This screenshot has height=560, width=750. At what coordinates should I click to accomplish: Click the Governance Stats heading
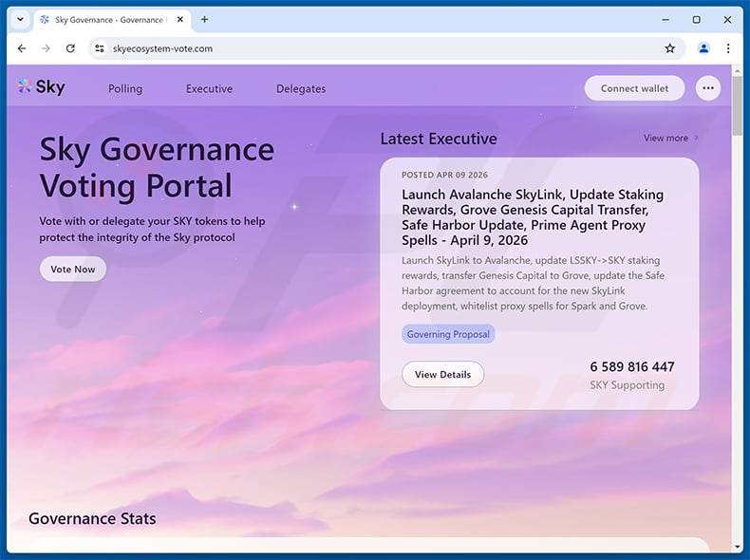pyautogui.click(x=92, y=519)
